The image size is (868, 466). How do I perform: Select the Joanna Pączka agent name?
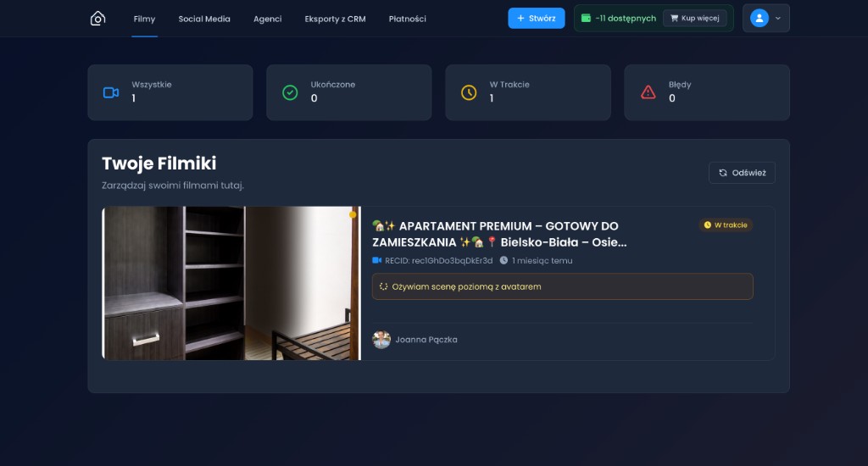pos(426,340)
